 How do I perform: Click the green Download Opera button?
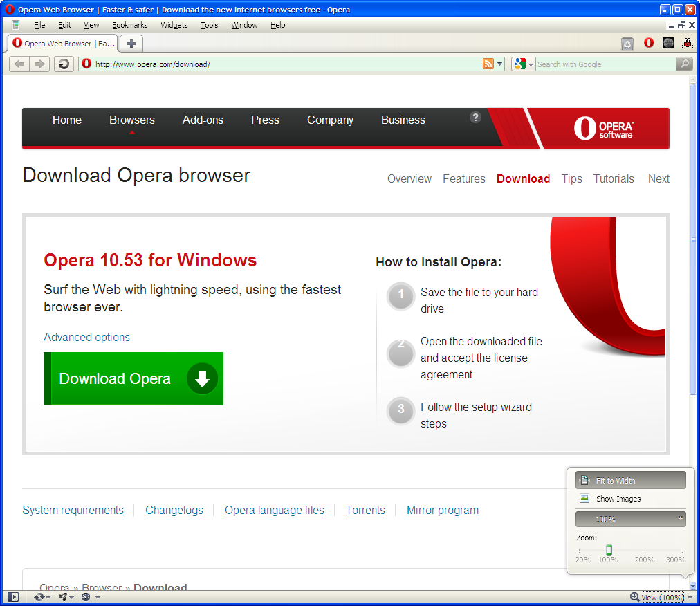(133, 378)
